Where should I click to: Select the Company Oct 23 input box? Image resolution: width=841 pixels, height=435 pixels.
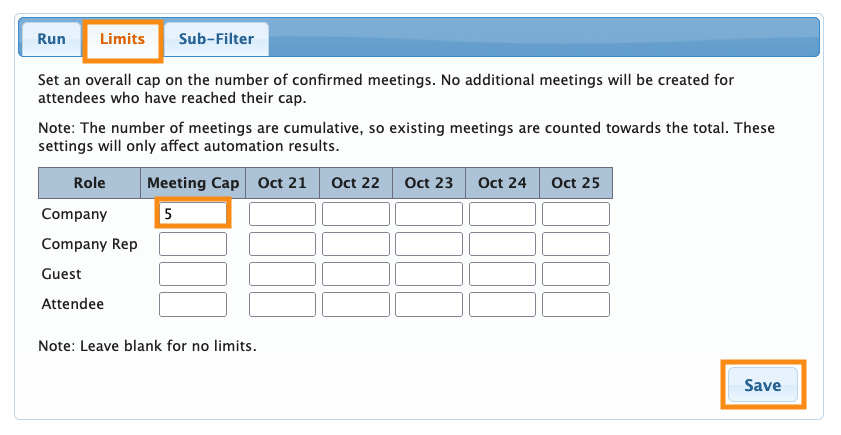point(429,214)
